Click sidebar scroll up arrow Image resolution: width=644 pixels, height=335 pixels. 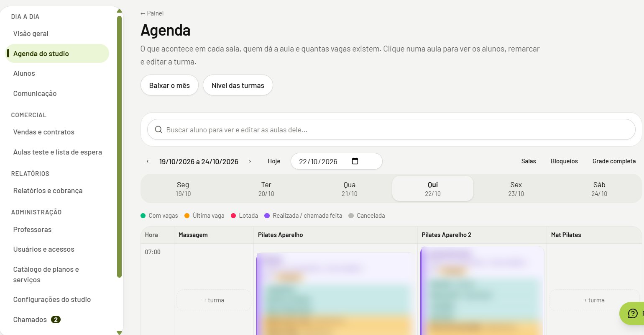point(119,11)
